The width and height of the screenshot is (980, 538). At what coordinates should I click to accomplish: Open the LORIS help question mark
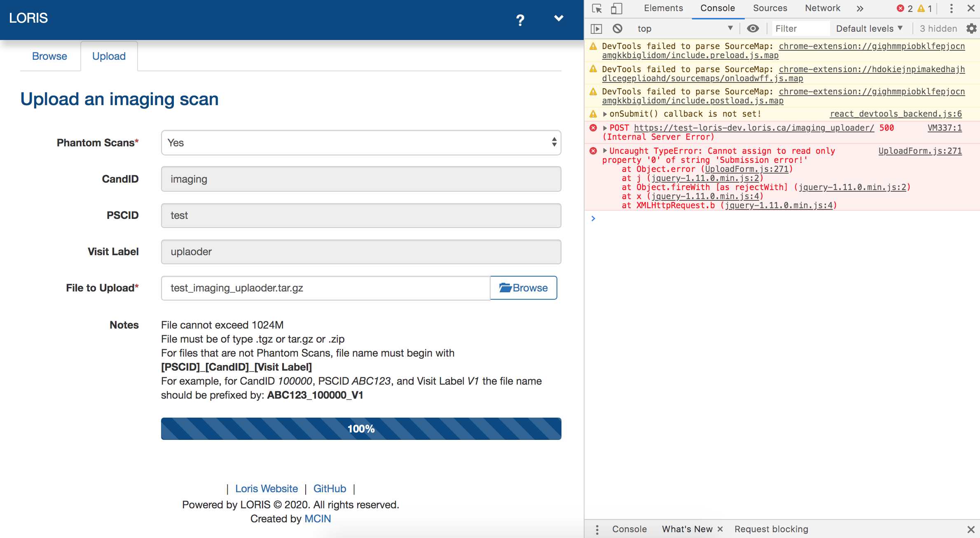pyautogui.click(x=520, y=19)
